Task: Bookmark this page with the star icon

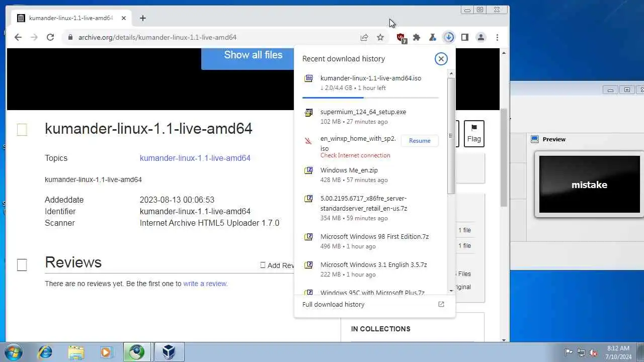Action: pyautogui.click(x=380, y=37)
